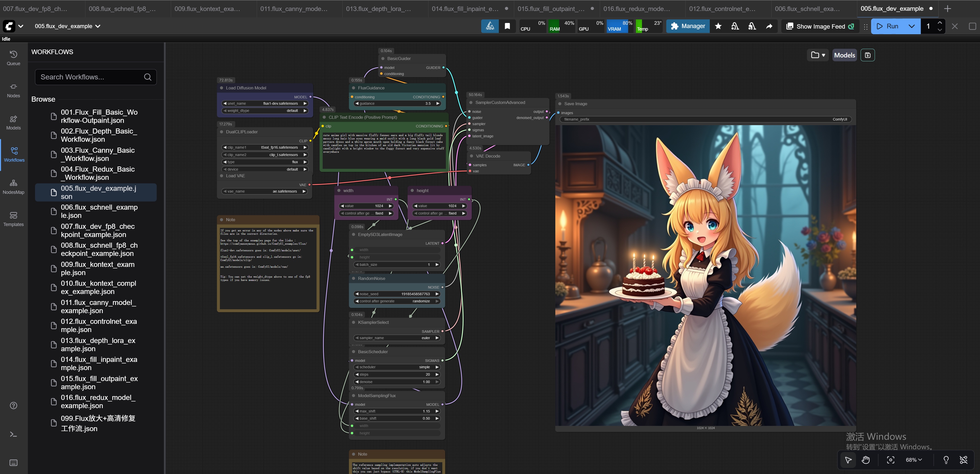Toggle Show Image Feed
The width and height of the screenshot is (980, 474).
tap(819, 26)
